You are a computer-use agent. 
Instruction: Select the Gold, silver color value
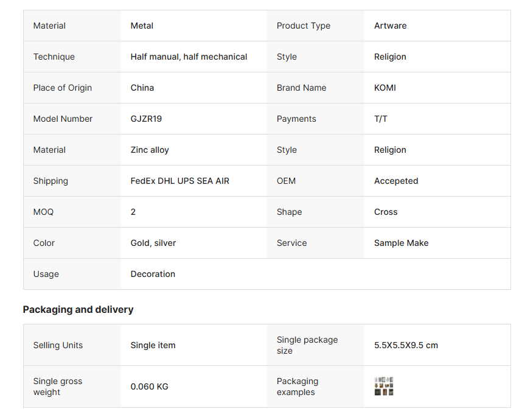(153, 243)
